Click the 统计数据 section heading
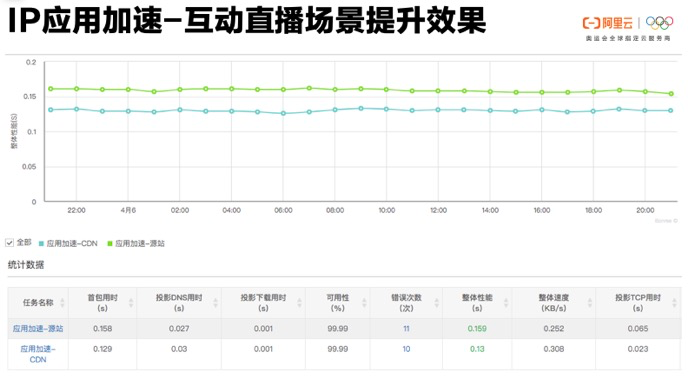 click(26, 265)
